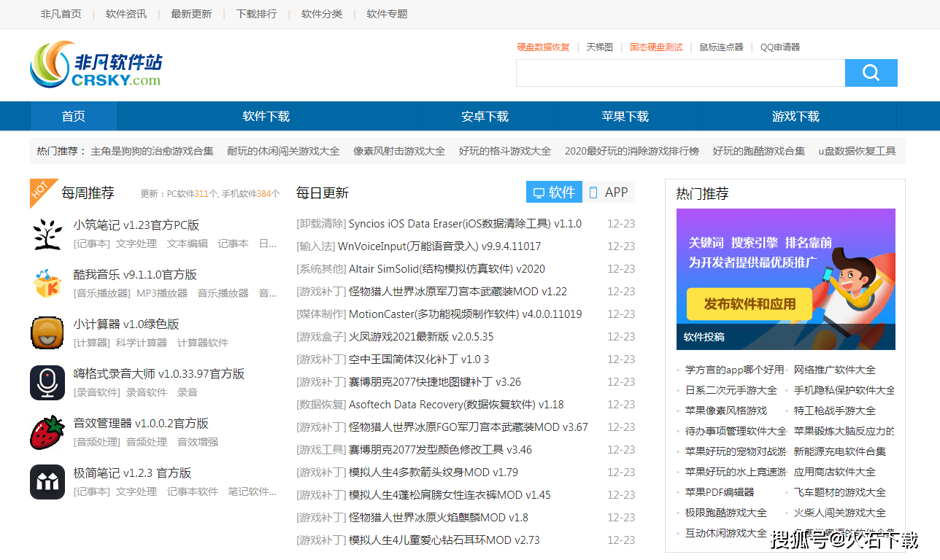The width and height of the screenshot is (940, 560).
Task: Open 苹果PDF编辑器 in 热门推荐
Action: coord(720,492)
